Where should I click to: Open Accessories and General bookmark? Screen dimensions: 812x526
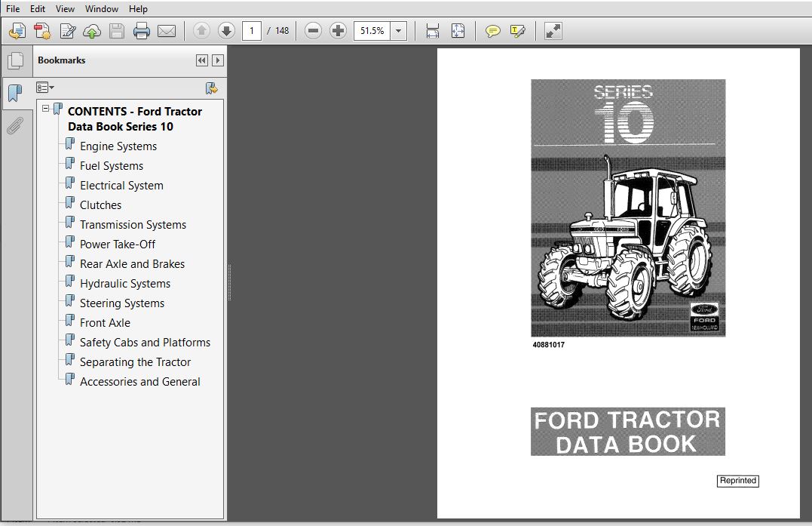(139, 382)
